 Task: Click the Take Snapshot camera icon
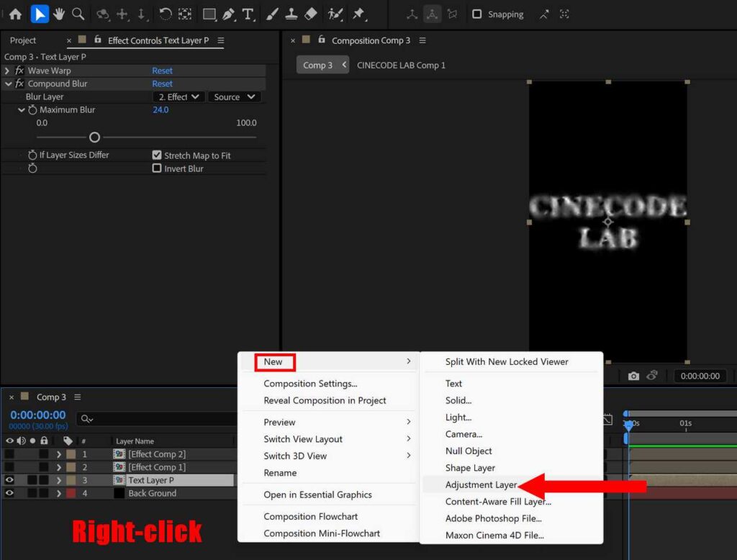633,376
